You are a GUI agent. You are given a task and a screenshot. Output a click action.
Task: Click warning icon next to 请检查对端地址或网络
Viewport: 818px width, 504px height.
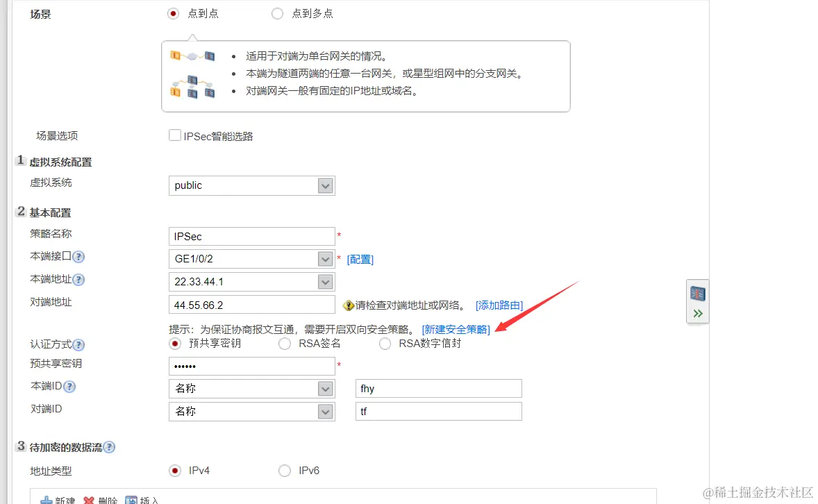tap(348, 305)
